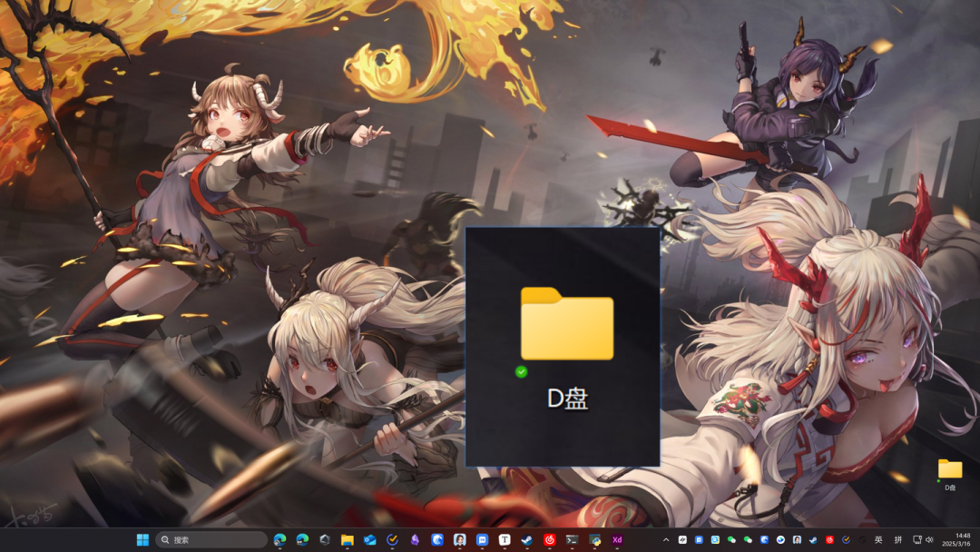Open the Windows Start menu
Viewport: 980px width, 552px height.
pyautogui.click(x=142, y=539)
